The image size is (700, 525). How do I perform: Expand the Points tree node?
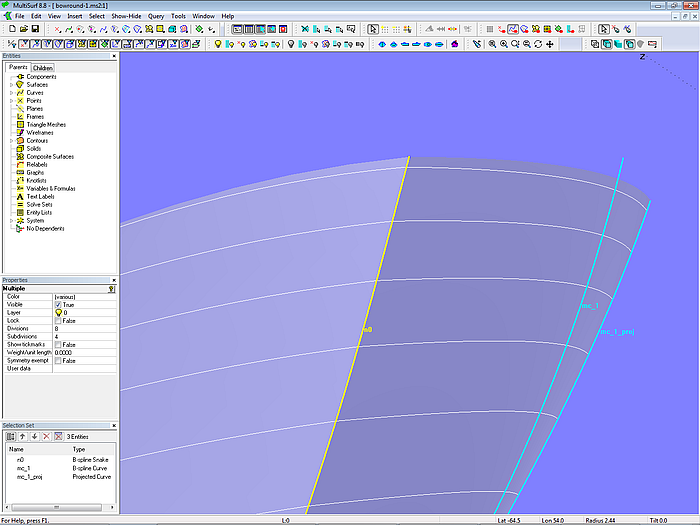(x=11, y=101)
